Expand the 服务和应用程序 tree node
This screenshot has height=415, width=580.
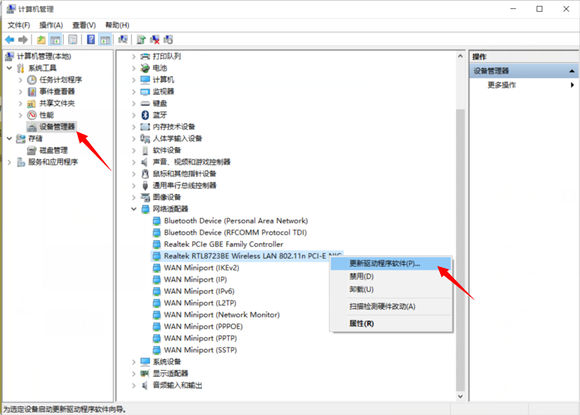[10, 162]
